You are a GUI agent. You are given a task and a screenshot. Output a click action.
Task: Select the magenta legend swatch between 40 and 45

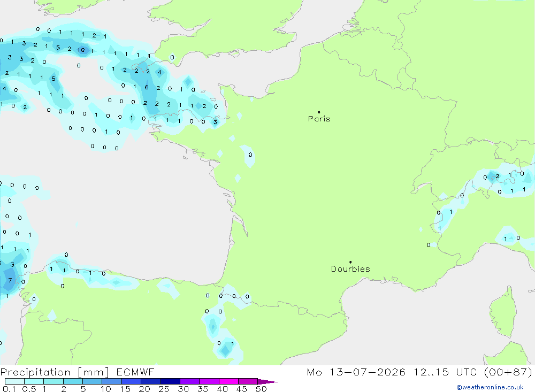[x=228, y=381]
